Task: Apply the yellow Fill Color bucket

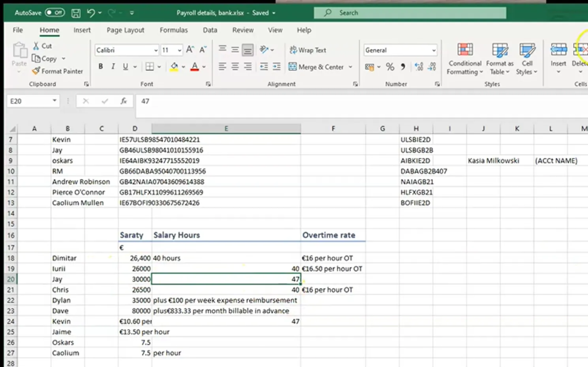Action: (x=174, y=67)
